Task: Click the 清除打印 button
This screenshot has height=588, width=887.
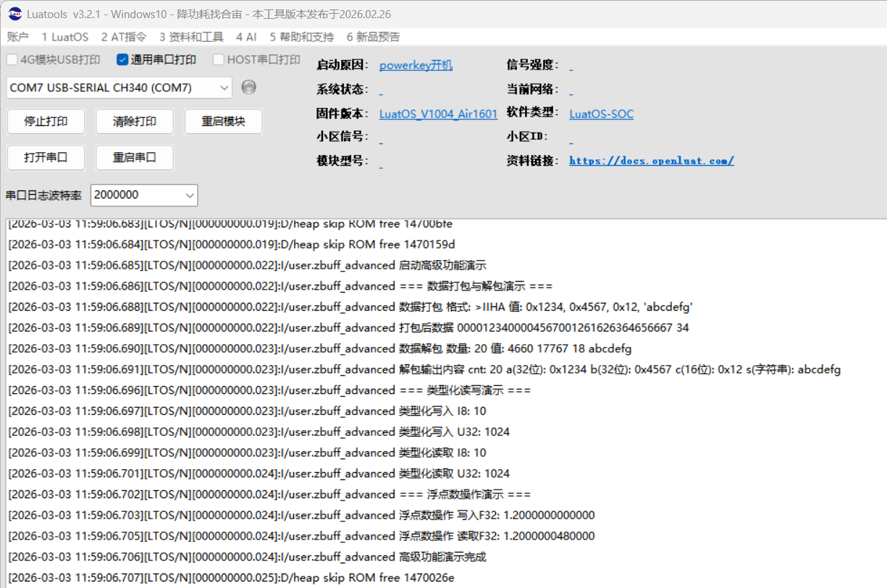Action: point(135,122)
